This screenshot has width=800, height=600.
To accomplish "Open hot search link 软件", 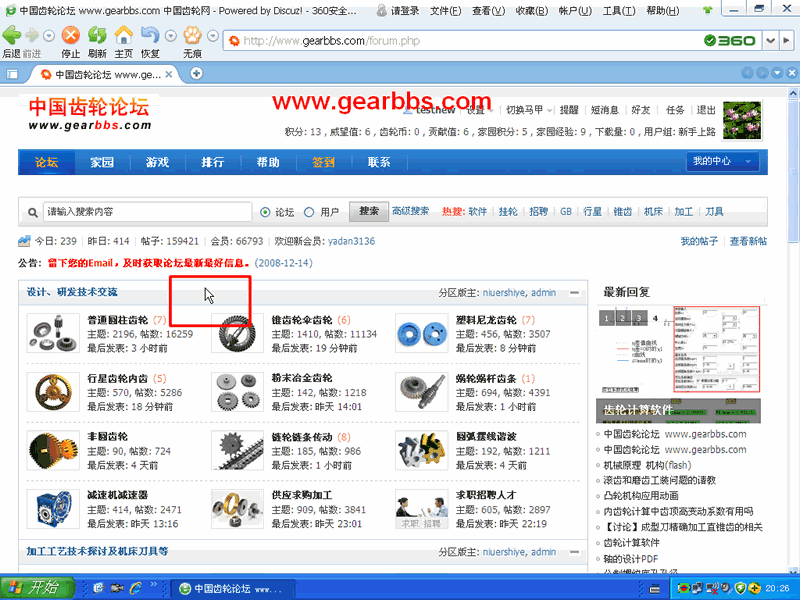I will coord(478,212).
